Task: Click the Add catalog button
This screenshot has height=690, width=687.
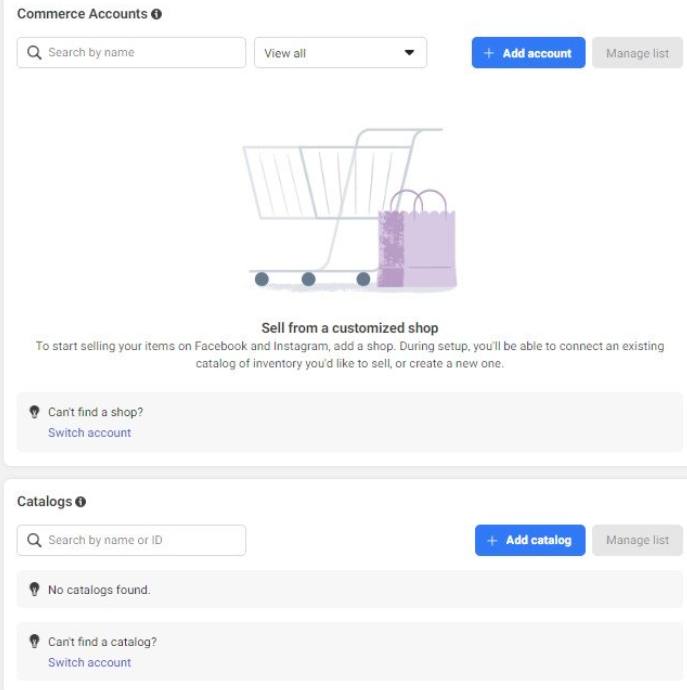Action: pos(530,540)
